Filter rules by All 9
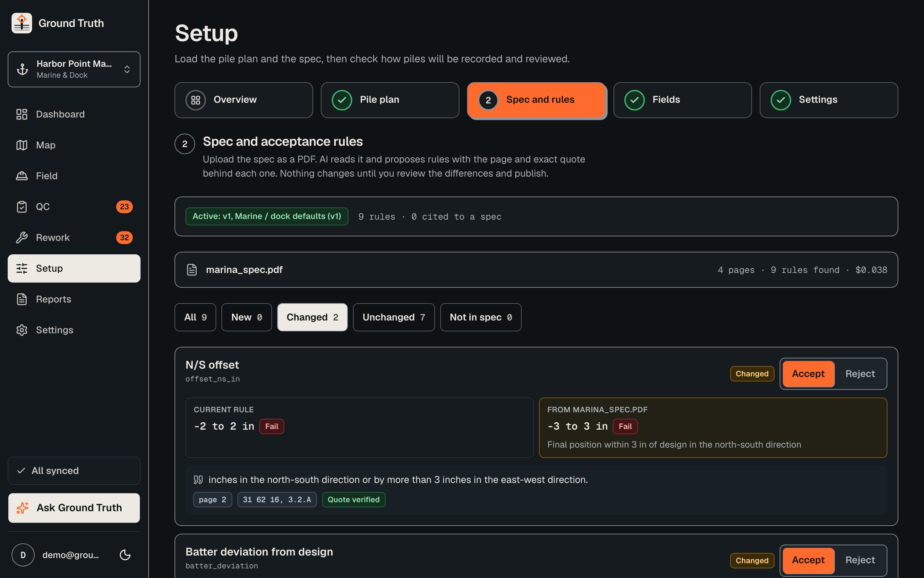 click(x=195, y=317)
